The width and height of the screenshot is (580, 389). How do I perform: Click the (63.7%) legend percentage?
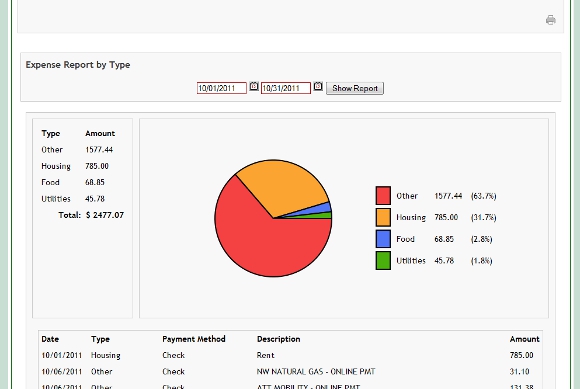pyautogui.click(x=483, y=196)
